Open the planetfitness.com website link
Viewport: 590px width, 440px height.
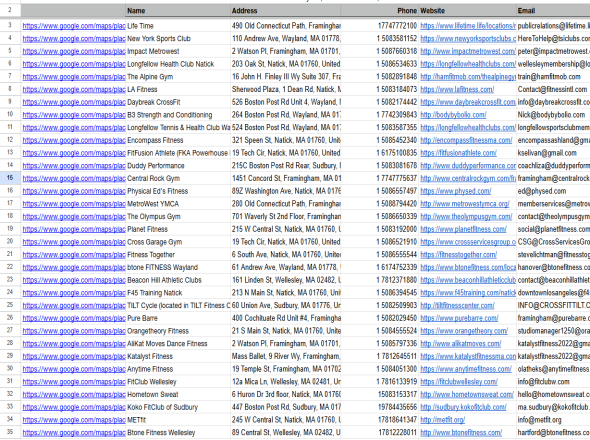(464, 229)
